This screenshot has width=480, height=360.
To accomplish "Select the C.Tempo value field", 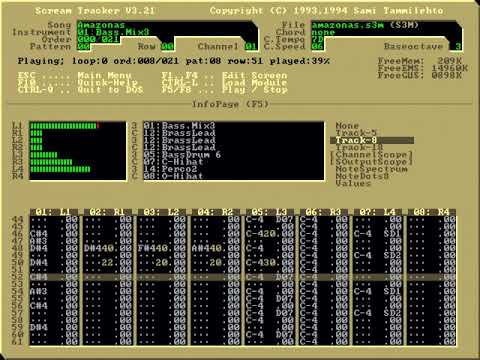I will (318, 39).
